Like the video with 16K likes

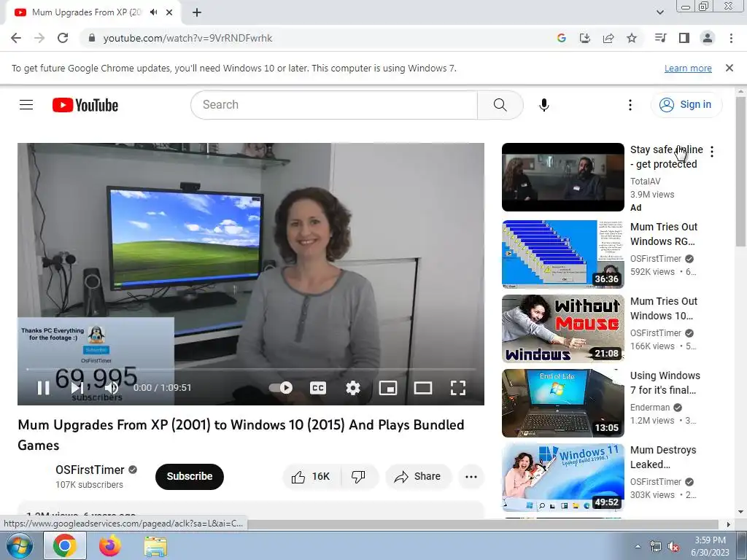(311, 476)
